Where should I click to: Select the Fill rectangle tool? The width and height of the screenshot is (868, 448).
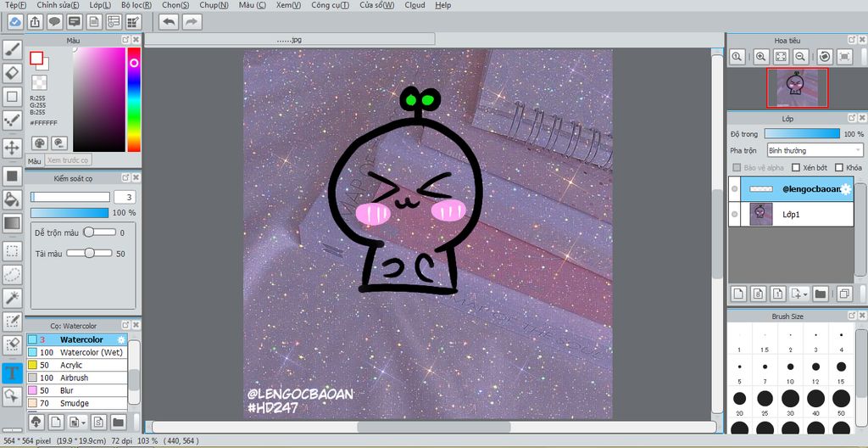[x=12, y=176]
